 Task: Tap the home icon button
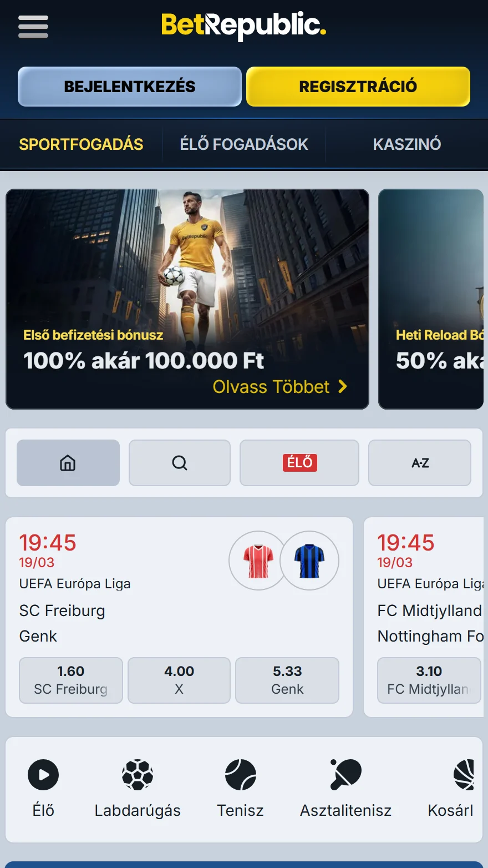(68, 463)
